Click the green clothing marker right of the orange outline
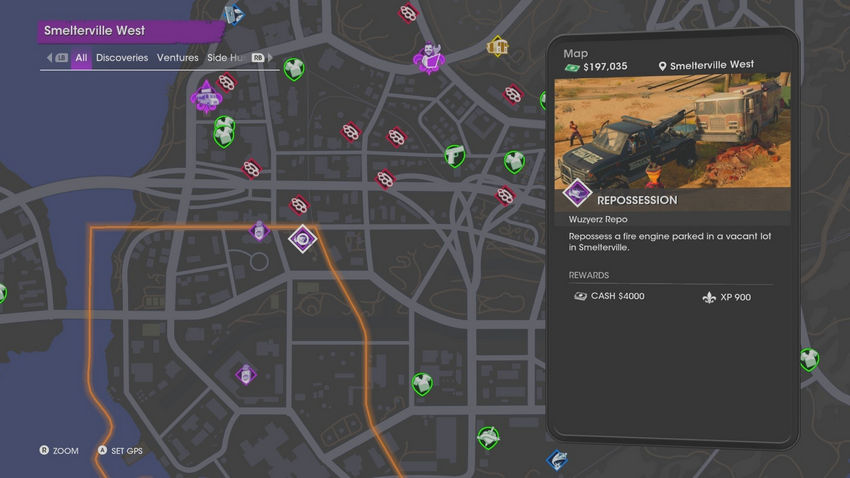The height and width of the screenshot is (478, 850). [x=422, y=384]
